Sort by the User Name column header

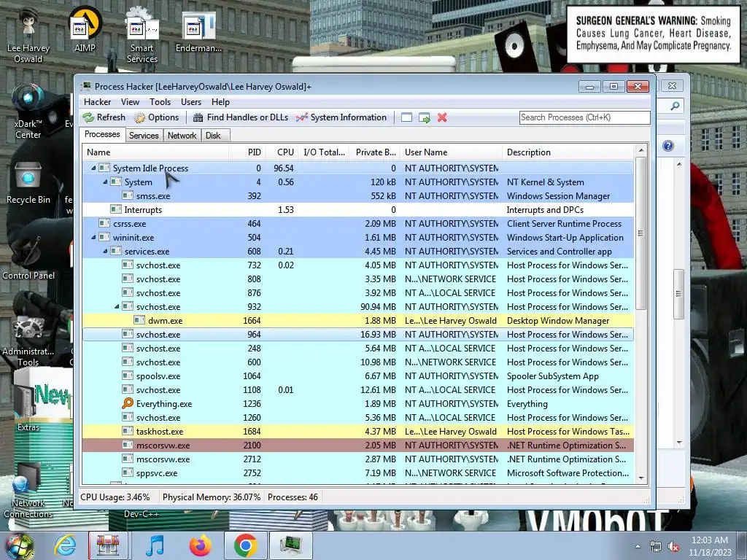click(451, 152)
